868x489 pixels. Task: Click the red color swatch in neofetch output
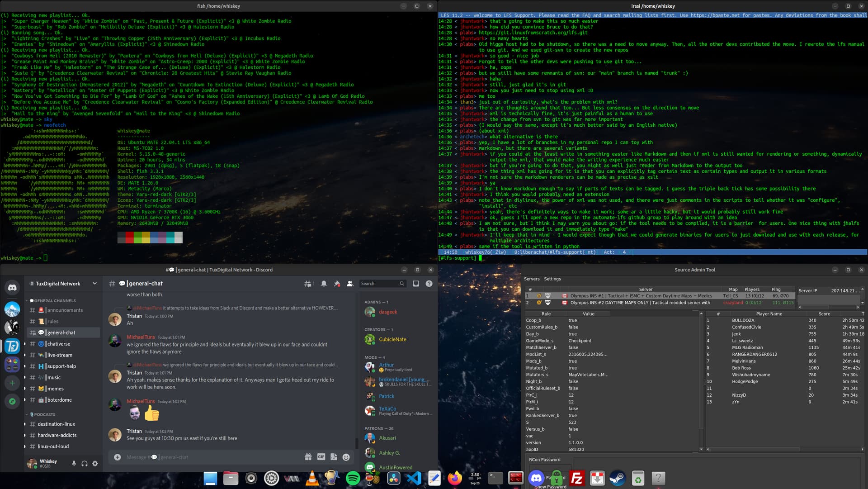coord(130,237)
